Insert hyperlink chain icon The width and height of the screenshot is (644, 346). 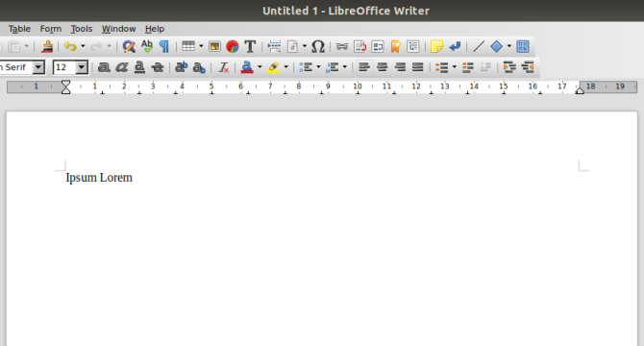pos(342,46)
